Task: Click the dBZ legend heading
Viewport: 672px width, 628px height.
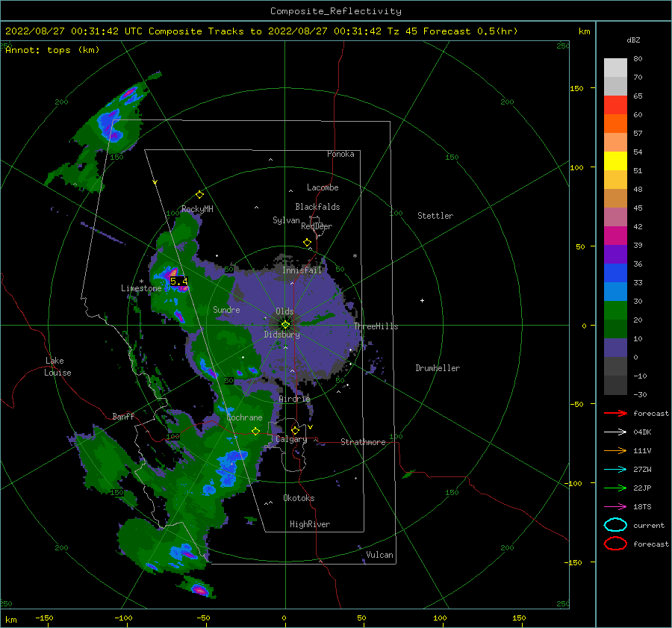Action: [633, 40]
